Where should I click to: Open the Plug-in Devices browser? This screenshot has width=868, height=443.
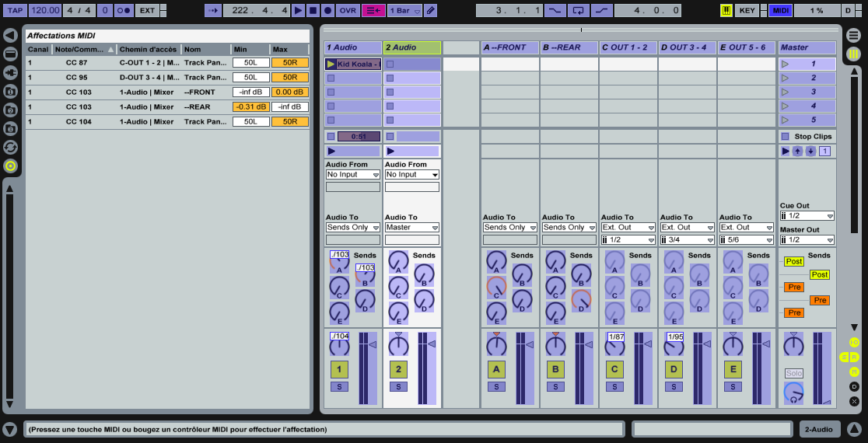[x=10, y=72]
